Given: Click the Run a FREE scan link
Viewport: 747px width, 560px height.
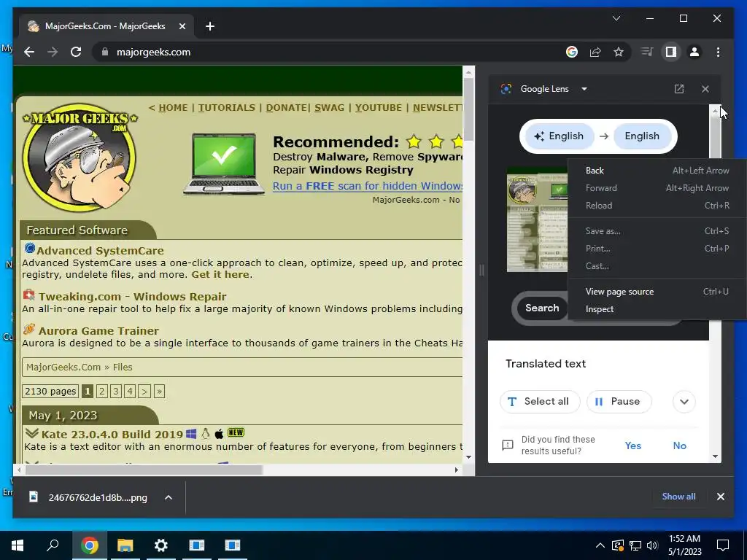Looking at the screenshot, I should point(368,186).
